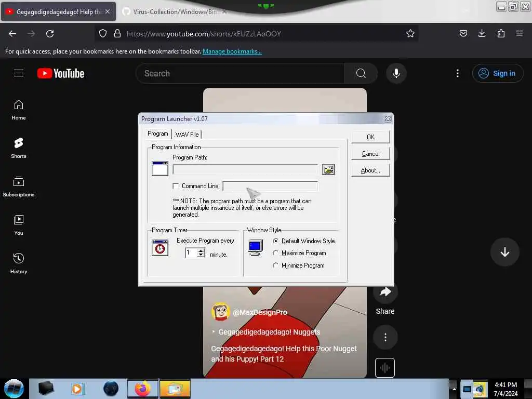The width and height of the screenshot is (532, 399).
Task: Open YouTube settings three-dot menu
Action: point(458,73)
